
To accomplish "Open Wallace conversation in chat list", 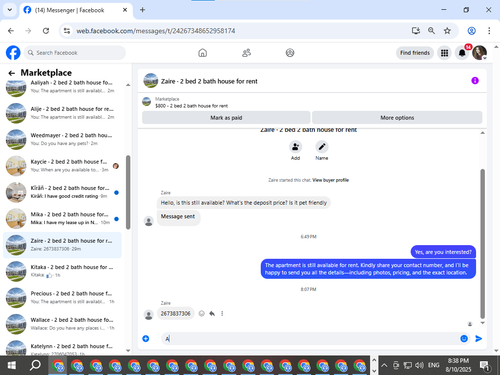I will point(62,324).
